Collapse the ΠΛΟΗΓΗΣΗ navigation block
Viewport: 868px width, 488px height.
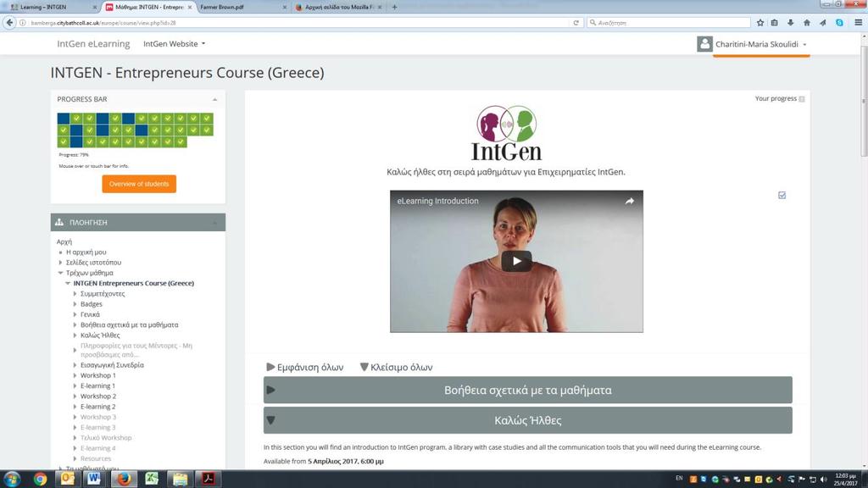pyautogui.click(x=214, y=223)
